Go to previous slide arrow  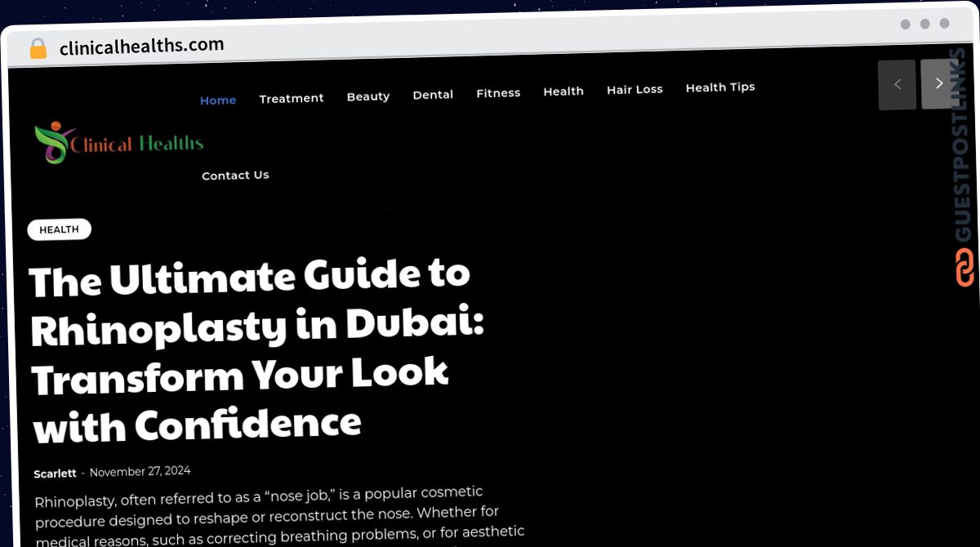(898, 84)
